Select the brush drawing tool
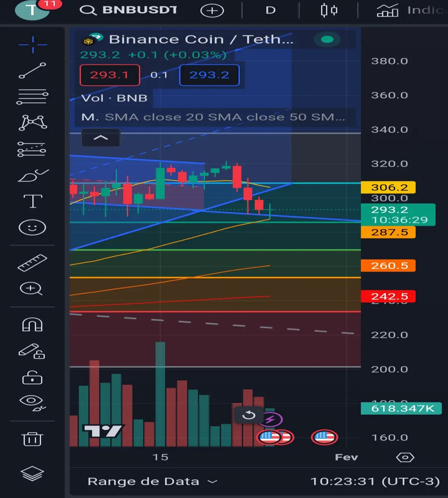The image size is (448, 498). (33, 176)
